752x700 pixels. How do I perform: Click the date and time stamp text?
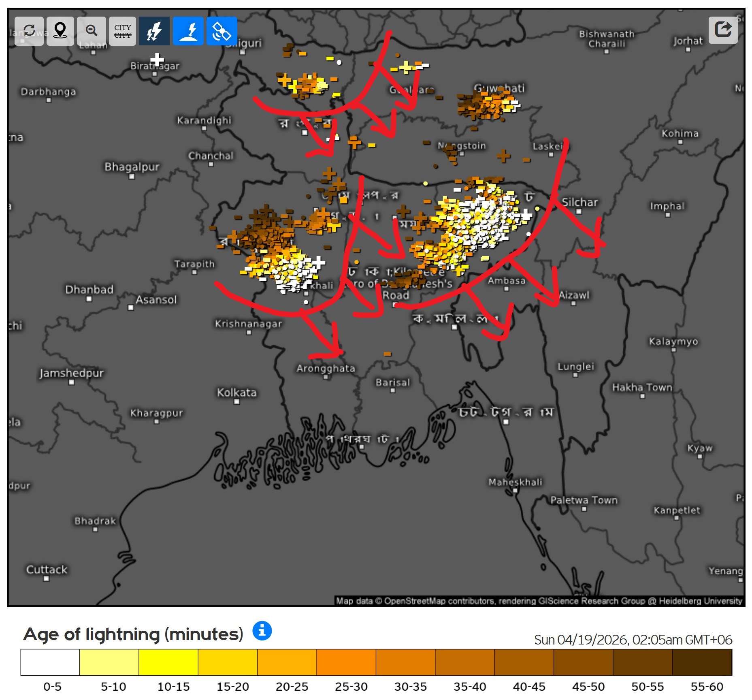coord(633,640)
